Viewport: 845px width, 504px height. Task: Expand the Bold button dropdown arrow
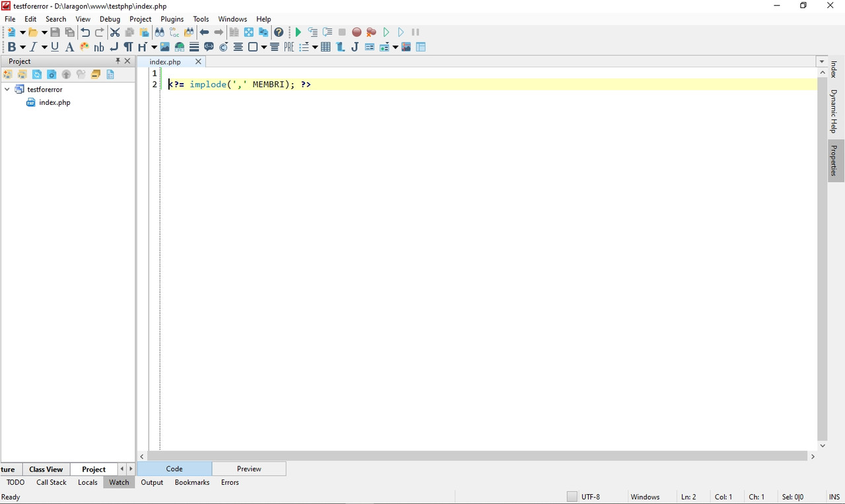click(22, 47)
